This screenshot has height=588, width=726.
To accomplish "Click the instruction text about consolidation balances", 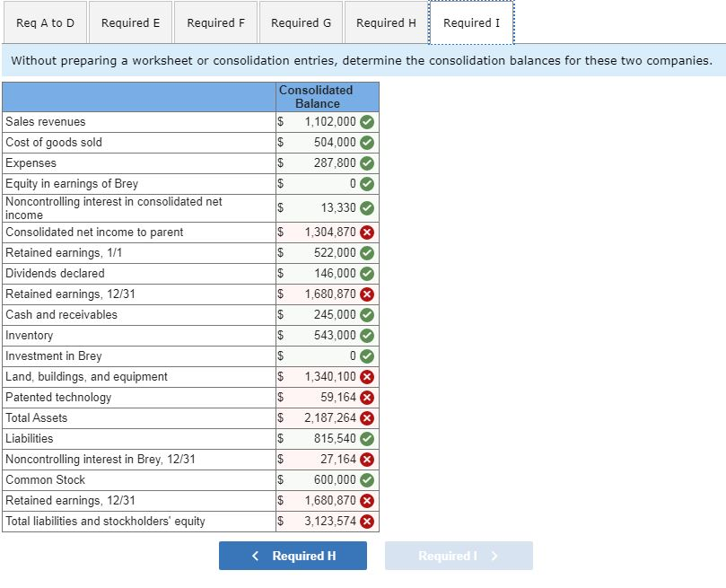I will [x=361, y=61].
